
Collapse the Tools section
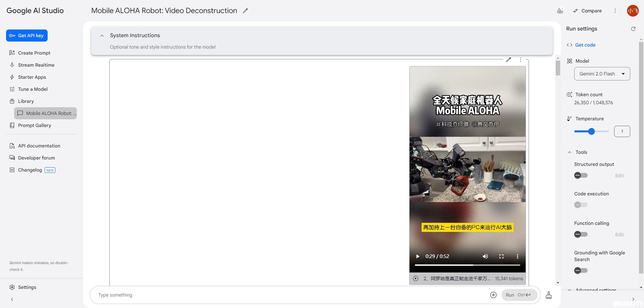point(570,152)
